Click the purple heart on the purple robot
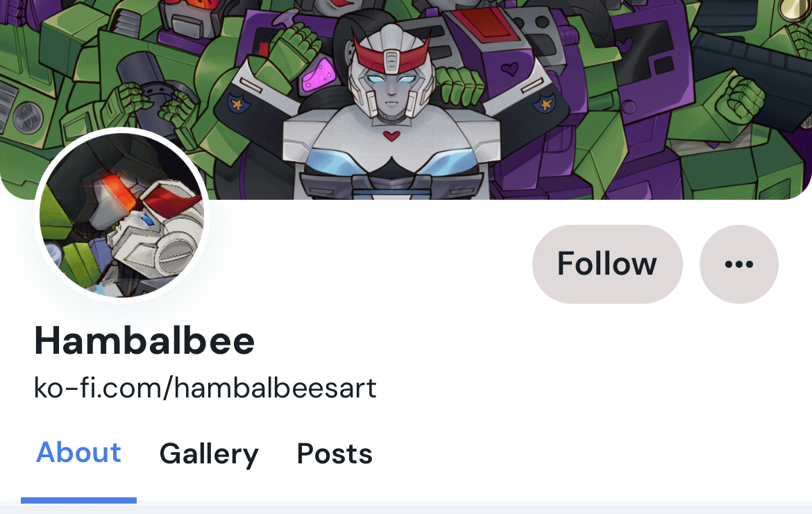Viewport: 812px width, 514px height. [x=509, y=69]
